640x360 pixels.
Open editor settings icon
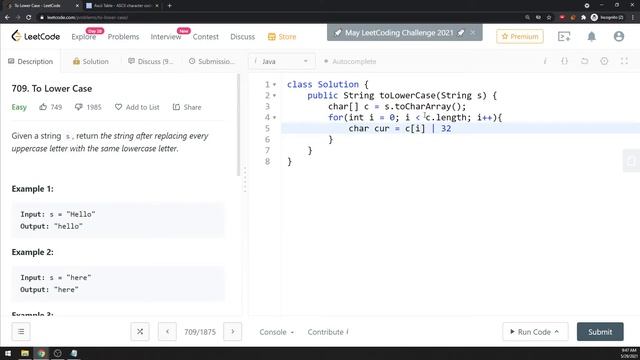604,61
